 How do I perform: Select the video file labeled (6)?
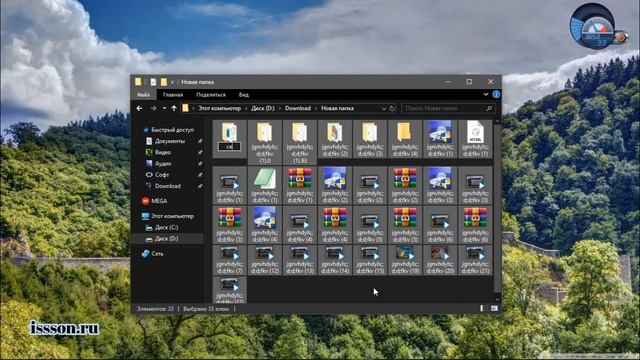click(440, 225)
